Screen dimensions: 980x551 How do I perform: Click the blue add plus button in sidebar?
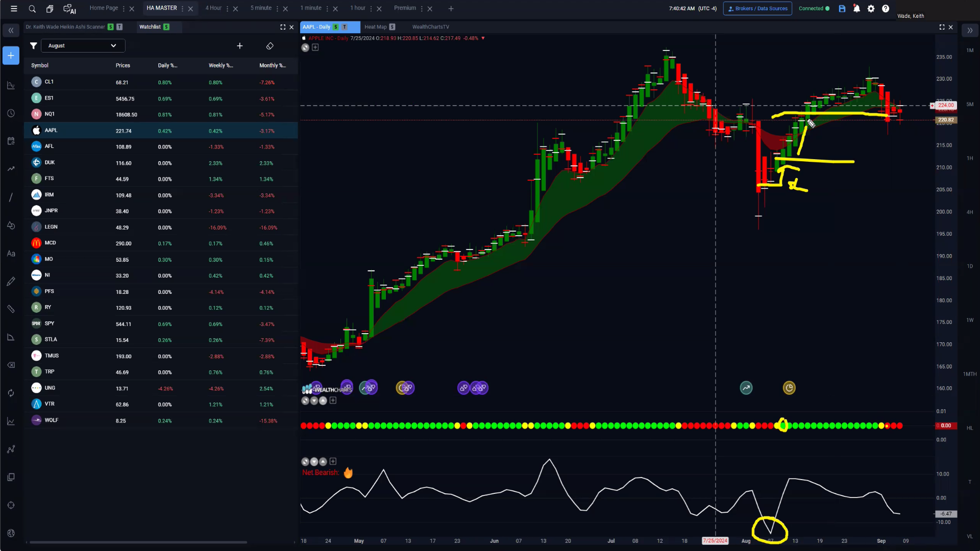coord(11,56)
